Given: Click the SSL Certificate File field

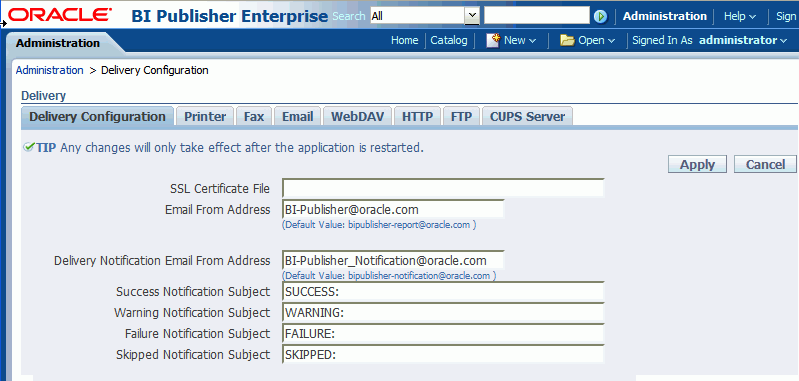Looking at the screenshot, I should [x=443, y=188].
